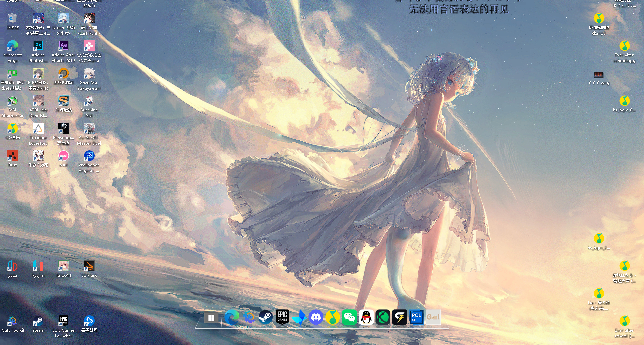Screen dimensions: 644x345
Task: Open PCL CE launcher from the dock
Action: (x=416, y=317)
